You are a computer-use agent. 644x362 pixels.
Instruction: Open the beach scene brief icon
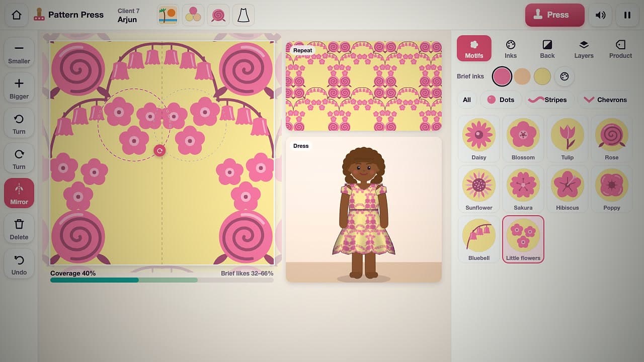click(168, 15)
